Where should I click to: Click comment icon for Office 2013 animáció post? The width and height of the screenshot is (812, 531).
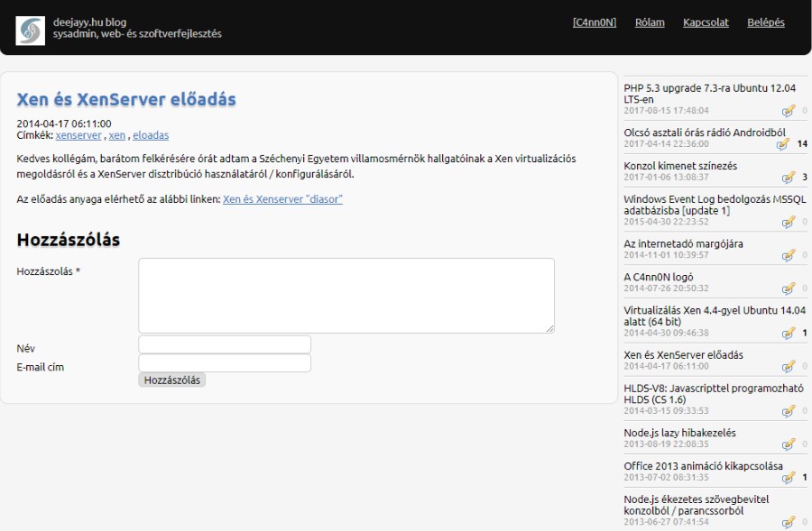(x=789, y=477)
